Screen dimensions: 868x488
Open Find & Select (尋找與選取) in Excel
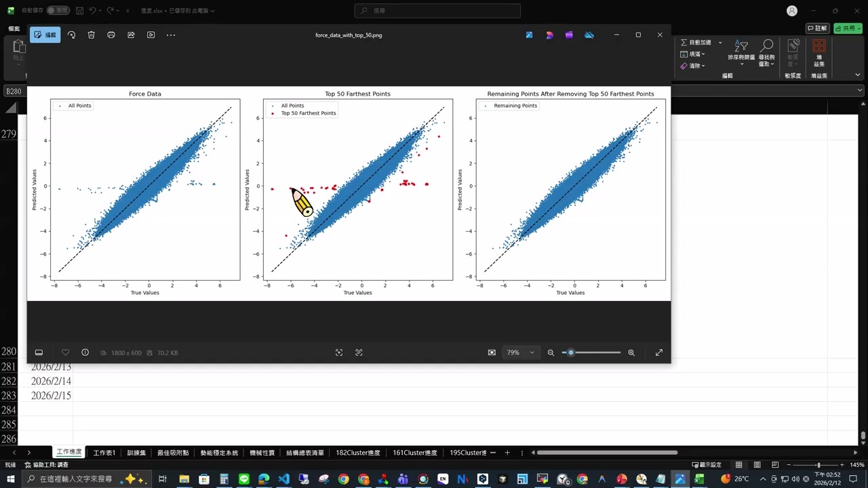tap(767, 52)
